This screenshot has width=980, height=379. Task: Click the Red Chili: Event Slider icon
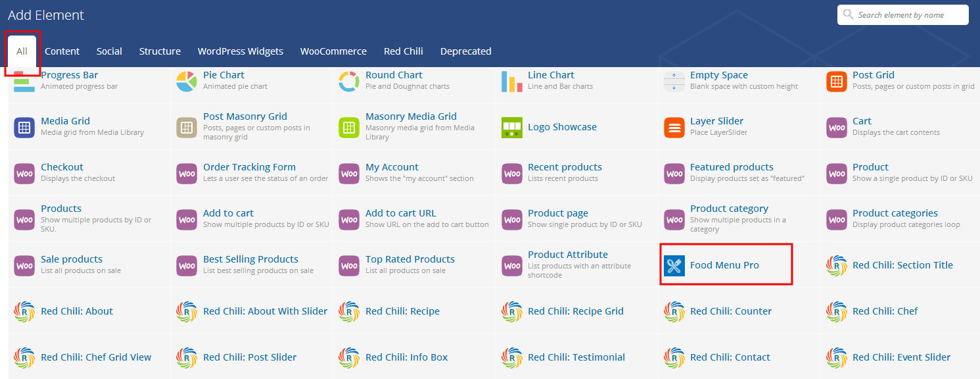click(837, 357)
